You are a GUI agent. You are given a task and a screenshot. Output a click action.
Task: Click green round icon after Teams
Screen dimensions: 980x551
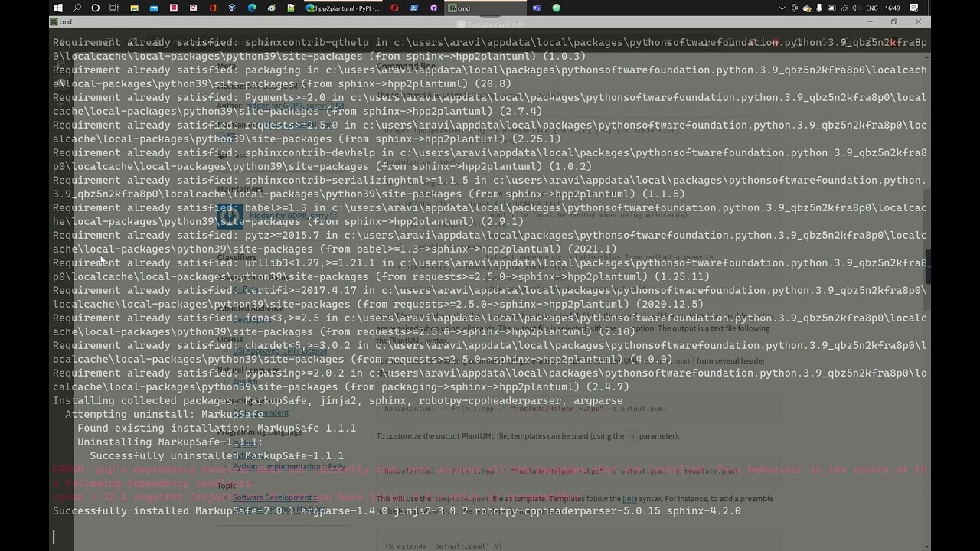[557, 8]
